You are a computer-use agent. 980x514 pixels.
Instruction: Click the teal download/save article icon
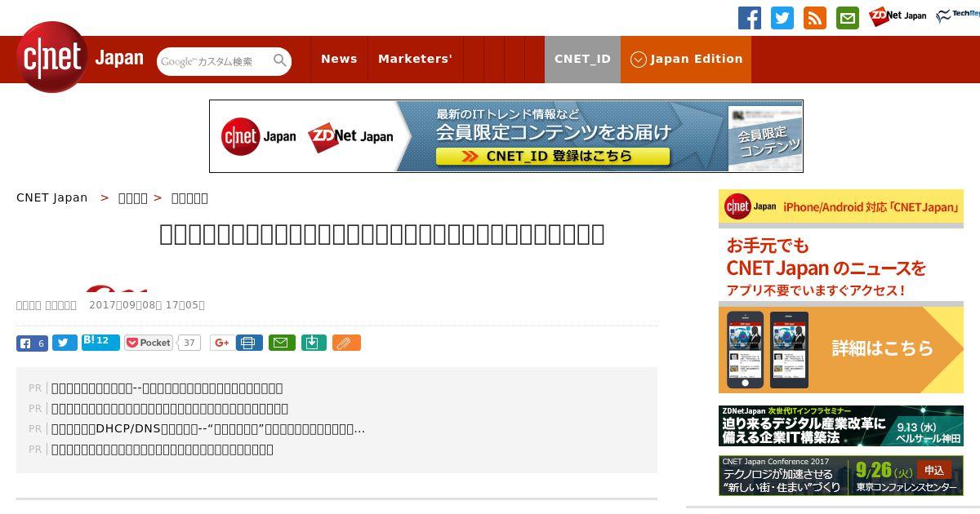[314, 343]
